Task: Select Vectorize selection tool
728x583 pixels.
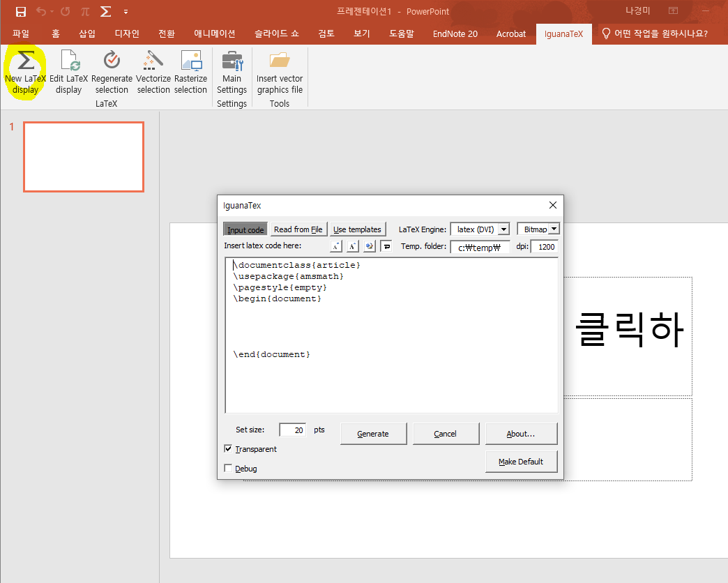Action: click(x=153, y=73)
